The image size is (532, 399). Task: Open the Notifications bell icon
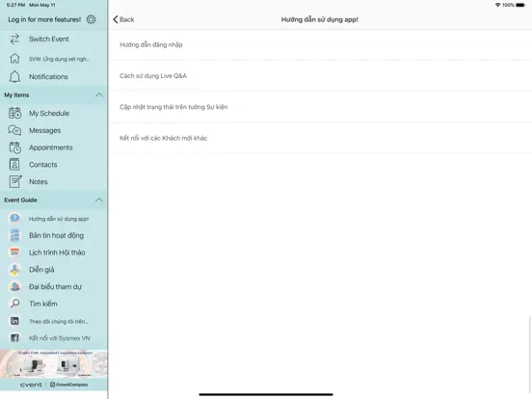click(14, 77)
